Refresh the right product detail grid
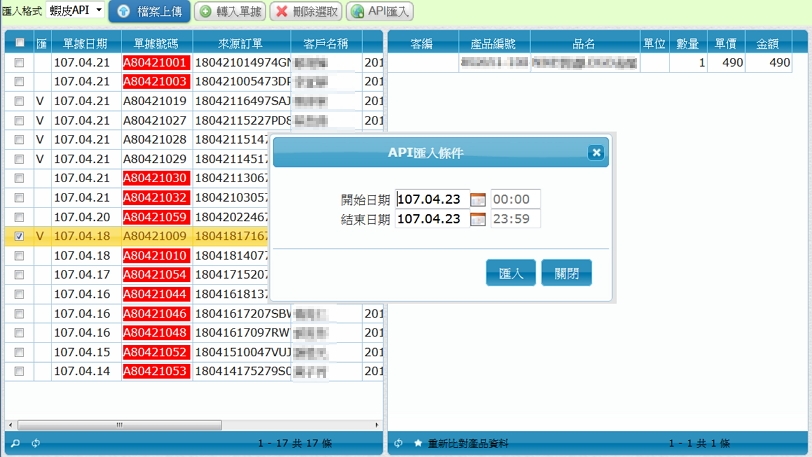Image resolution: width=812 pixels, height=457 pixels. pyautogui.click(x=398, y=443)
